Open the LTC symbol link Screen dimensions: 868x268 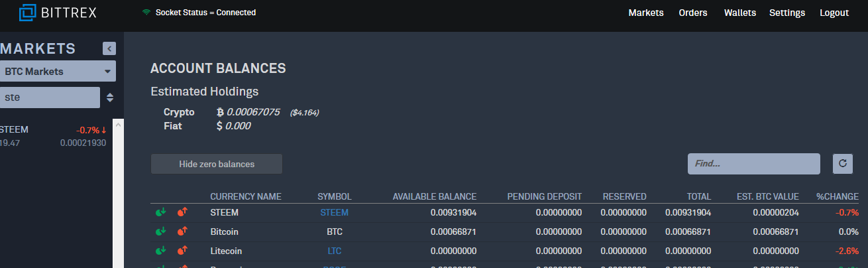pyautogui.click(x=334, y=251)
